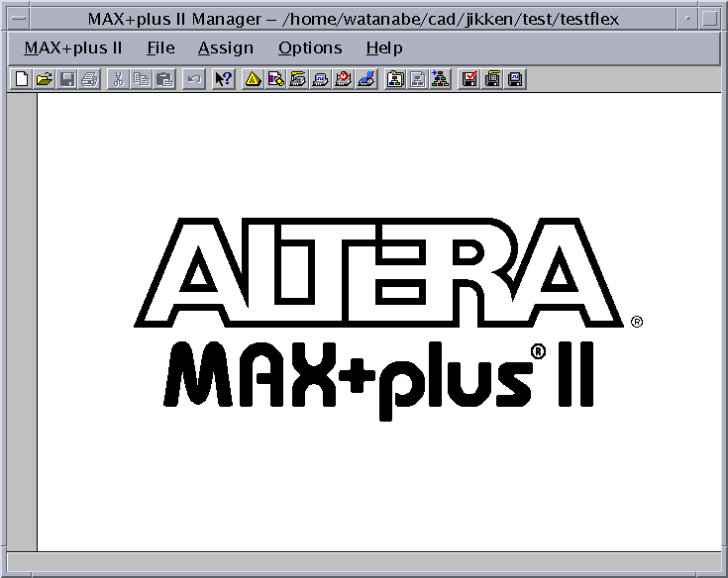Open Timing Analyzer clock icon

[344, 79]
